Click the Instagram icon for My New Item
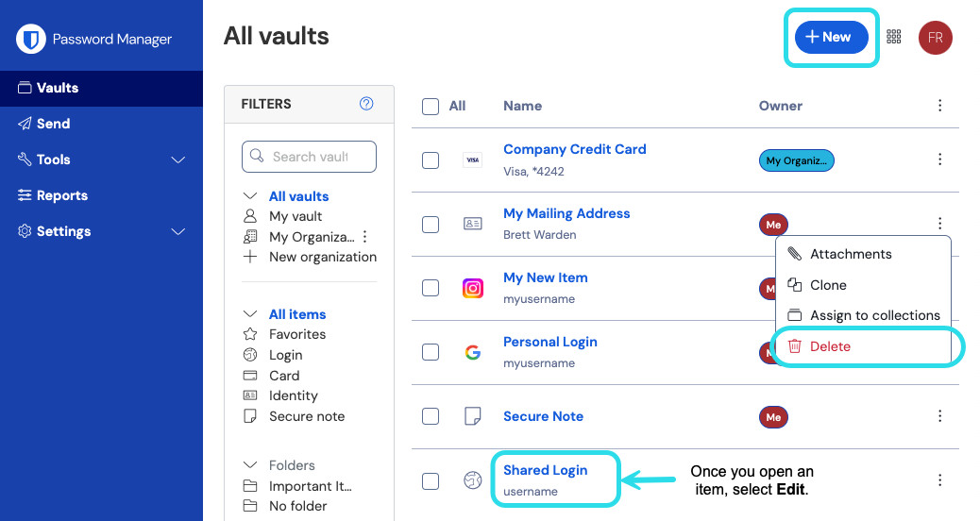This screenshot has height=521, width=980. pyautogui.click(x=473, y=288)
